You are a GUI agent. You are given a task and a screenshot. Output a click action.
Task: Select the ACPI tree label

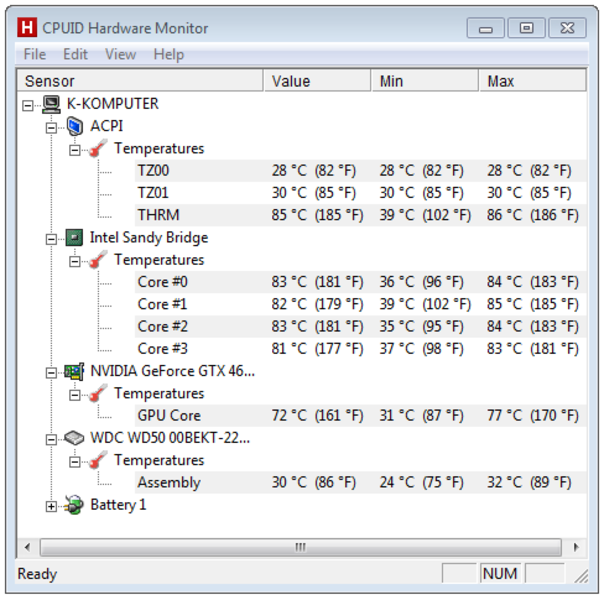pyautogui.click(x=106, y=126)
